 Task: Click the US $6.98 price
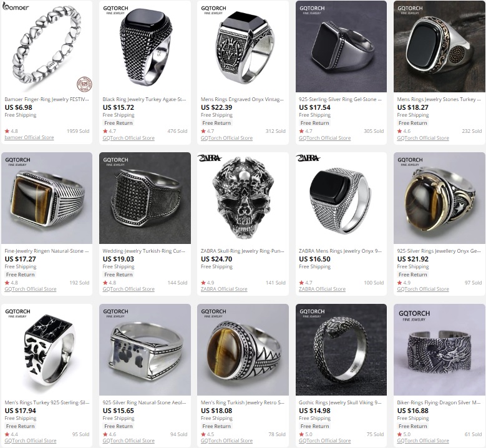19,107
